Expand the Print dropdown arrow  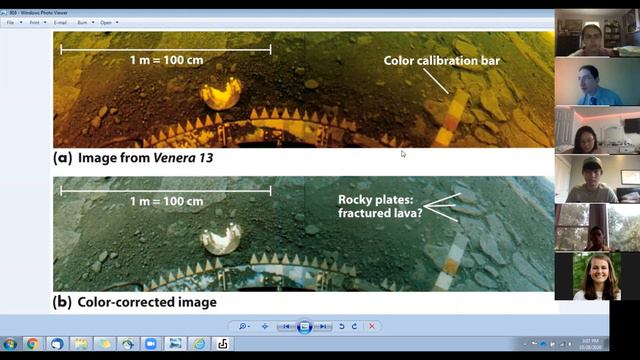click(45, 22)
